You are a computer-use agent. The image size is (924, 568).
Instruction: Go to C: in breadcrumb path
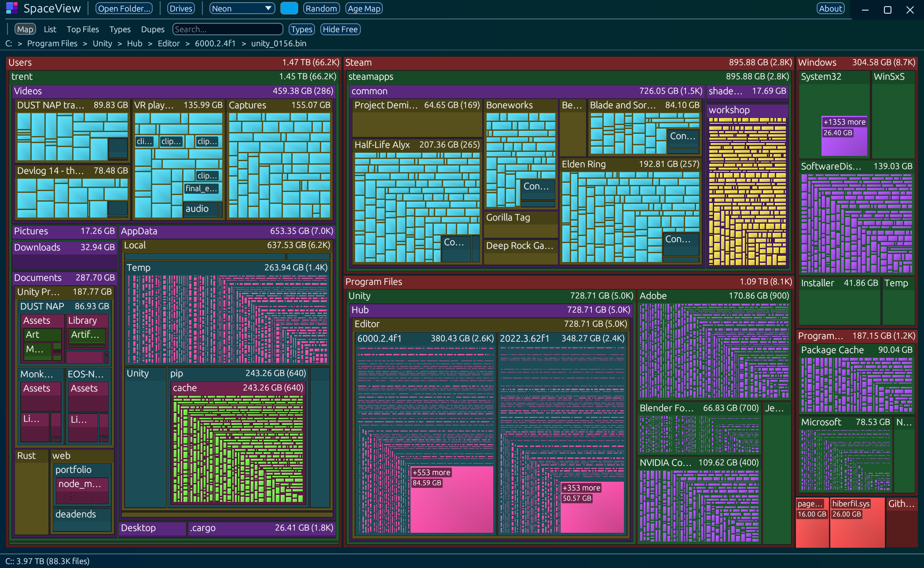click(x=9, y=43)
